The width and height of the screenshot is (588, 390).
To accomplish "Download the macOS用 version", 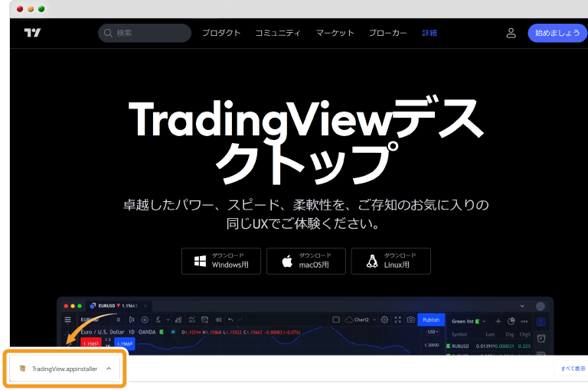I will coord(306,261).
